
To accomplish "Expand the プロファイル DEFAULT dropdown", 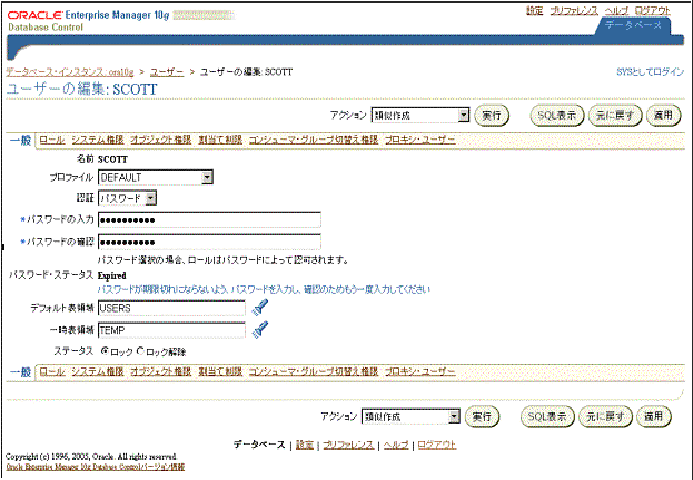I will pyautogui.click(x=156, y=177).
